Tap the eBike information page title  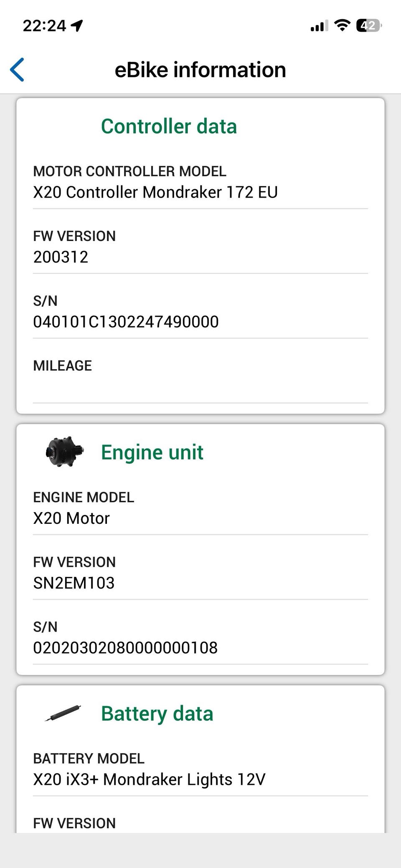[200, 69]
